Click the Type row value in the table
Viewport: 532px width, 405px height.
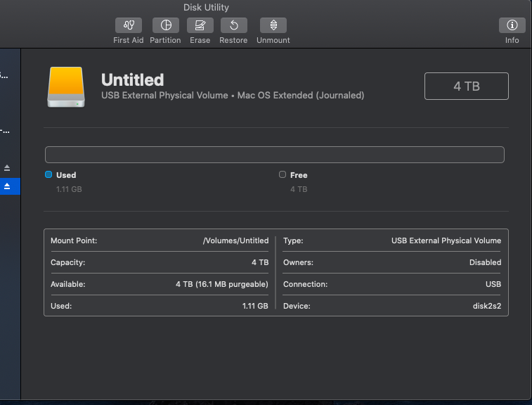pyautogui.click(x=446, y=240)
